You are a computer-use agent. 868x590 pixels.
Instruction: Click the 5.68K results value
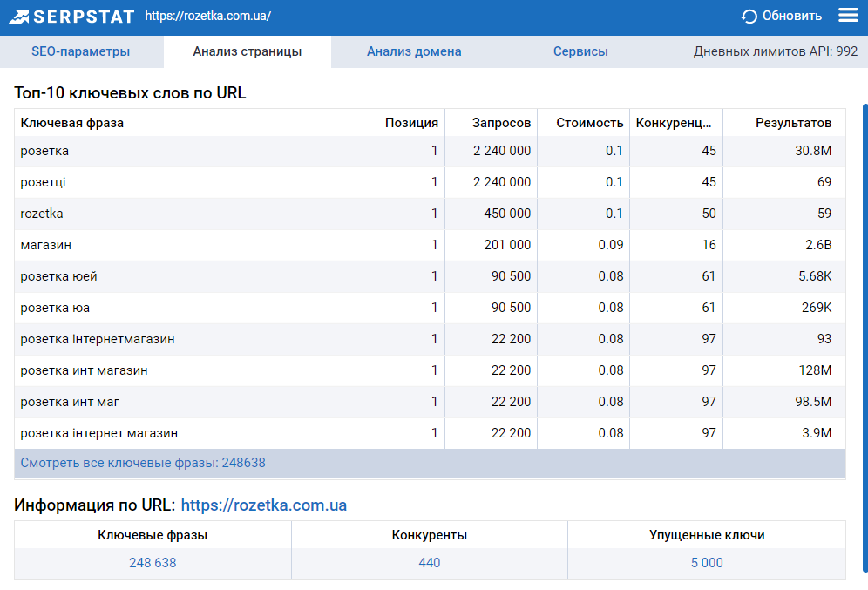[815, 276]
